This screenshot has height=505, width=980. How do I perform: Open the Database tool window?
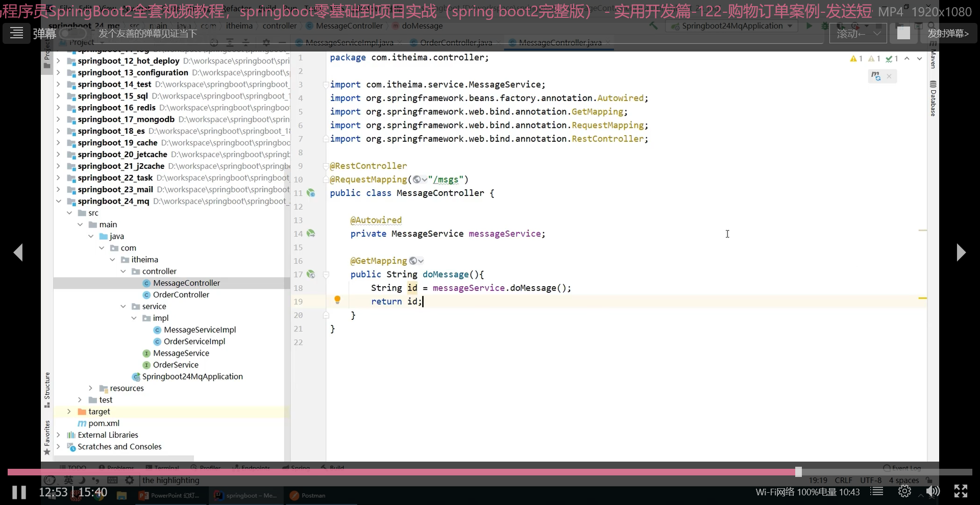933,99
